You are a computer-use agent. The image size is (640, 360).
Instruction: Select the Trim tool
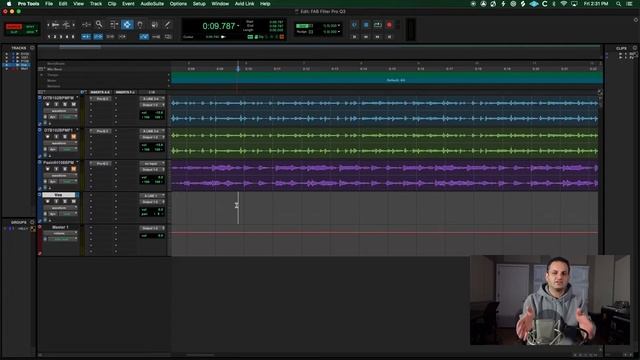(x=114, y=25)
